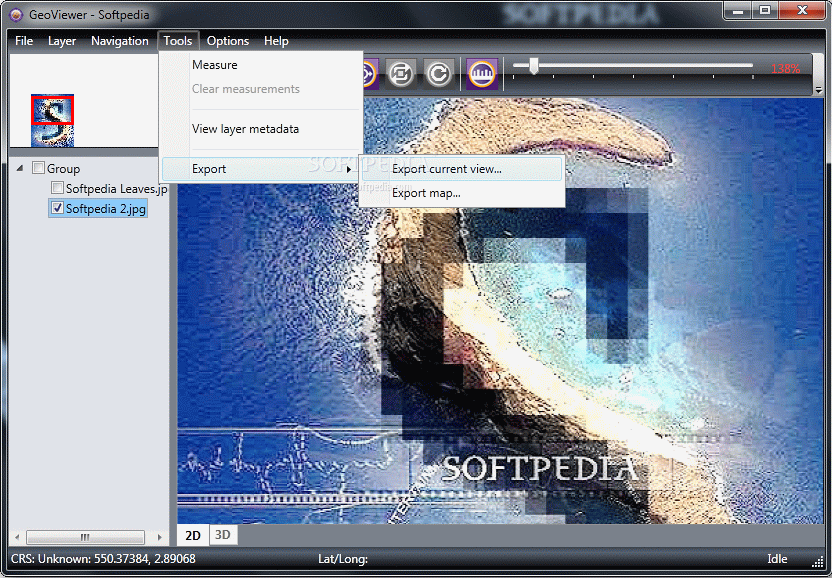The width and height of the screenshot is (832, 578).
Task: Select Export current view...
Action: 461,169
